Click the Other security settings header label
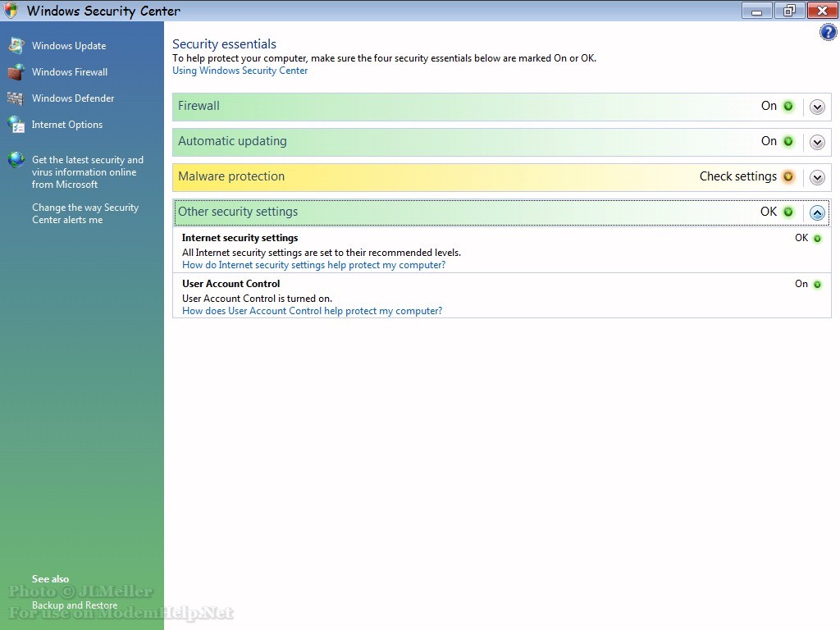The image size is (840, 630). [x=238, y=212]
